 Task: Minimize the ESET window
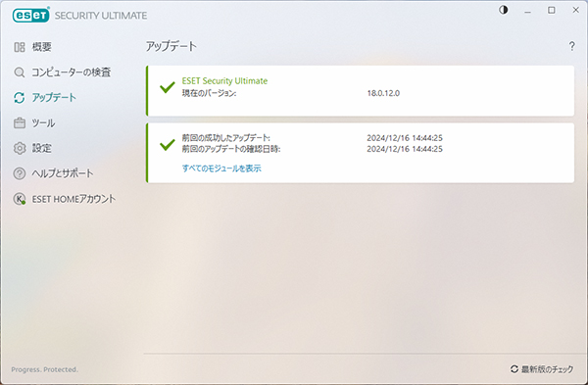pos(527,11)
